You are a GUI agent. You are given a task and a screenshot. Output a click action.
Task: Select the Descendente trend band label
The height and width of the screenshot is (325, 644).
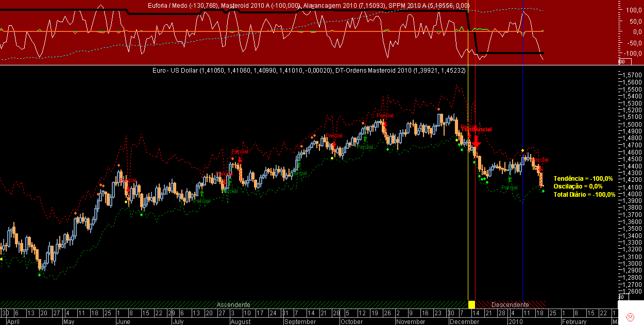click(510, 304)
